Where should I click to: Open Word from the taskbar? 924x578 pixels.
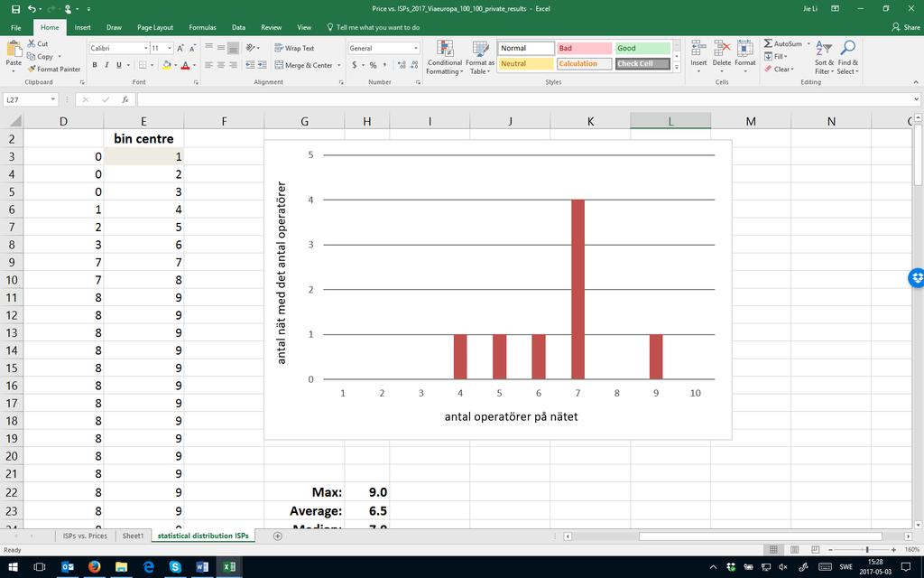pyautogui.click(x=202, y=567)
